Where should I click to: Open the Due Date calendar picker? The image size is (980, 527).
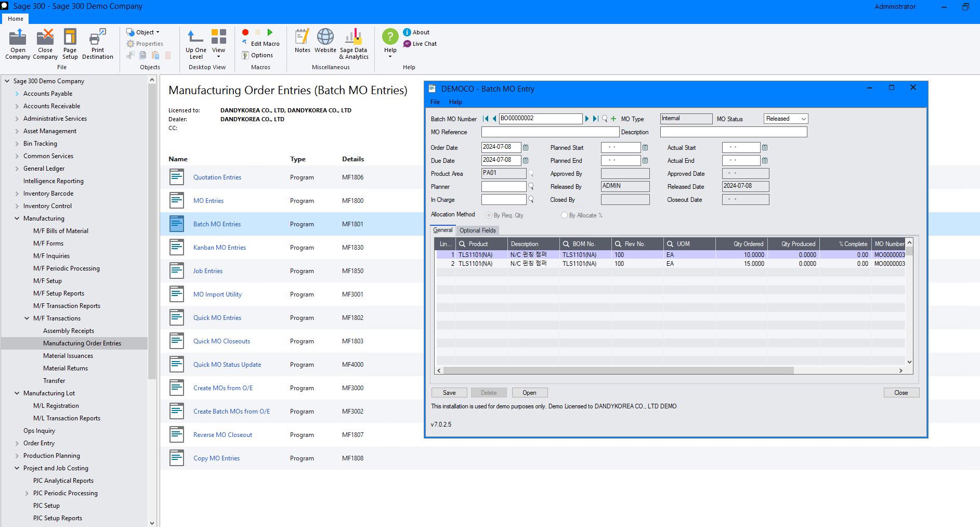point(526,160)
